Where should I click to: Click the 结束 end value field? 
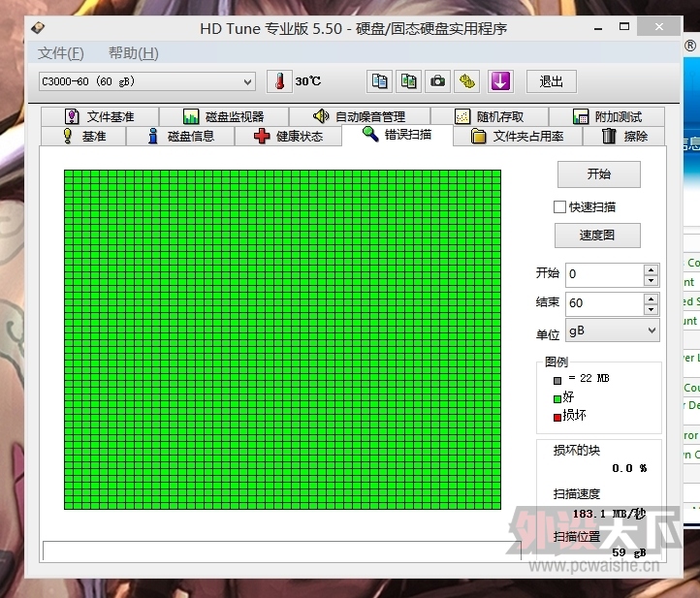(604, 303)
